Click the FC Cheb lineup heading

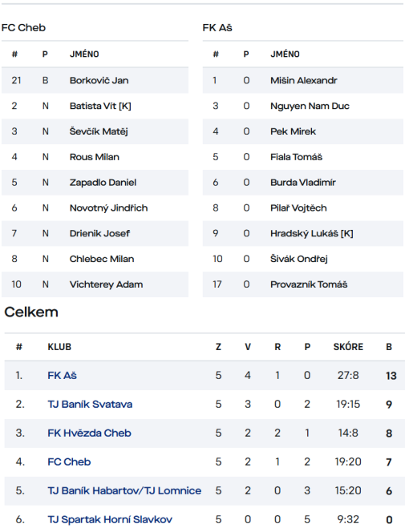pyautogui.click(x=23, y=27)
